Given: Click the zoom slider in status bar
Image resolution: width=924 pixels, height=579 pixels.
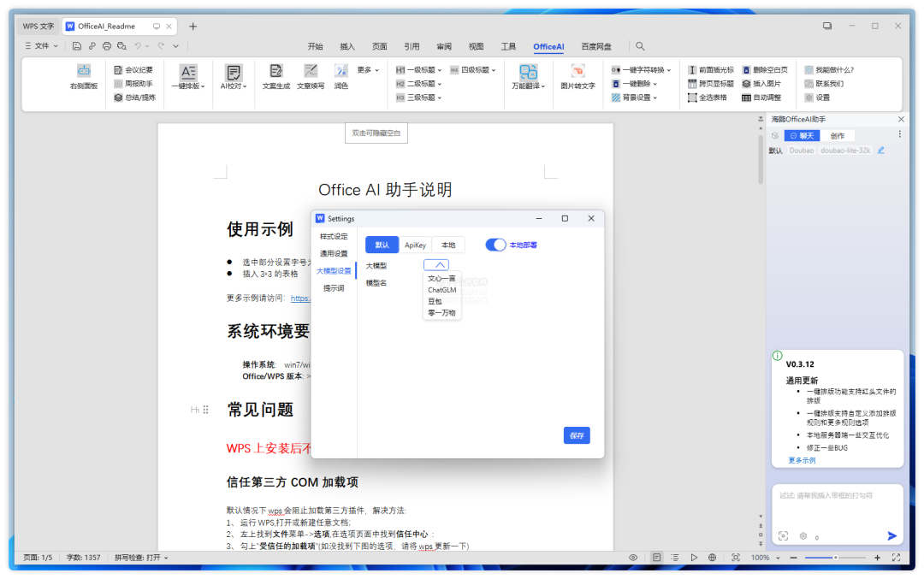Looking at the screenshot, I should click(x=835, y=558).
